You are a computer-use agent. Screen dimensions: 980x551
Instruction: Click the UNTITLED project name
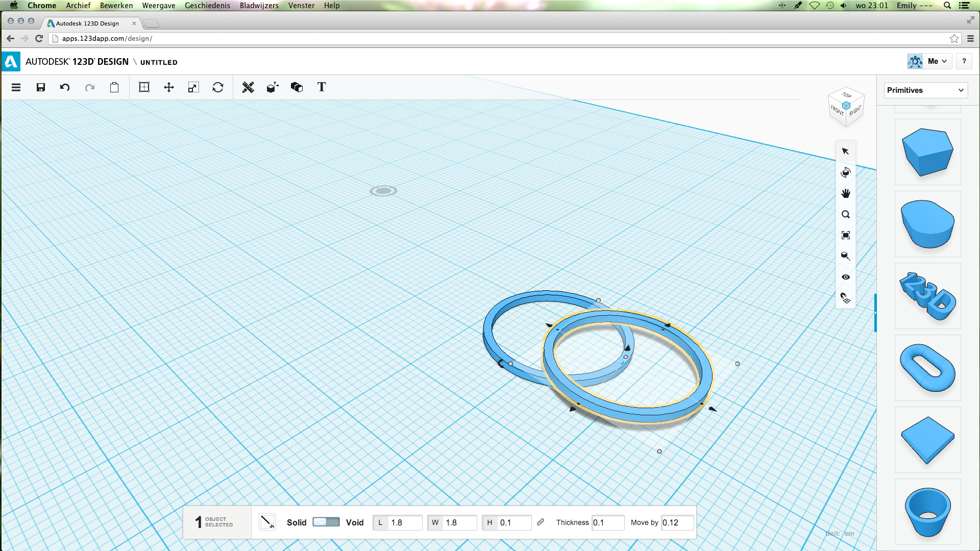tap(159, 62)
